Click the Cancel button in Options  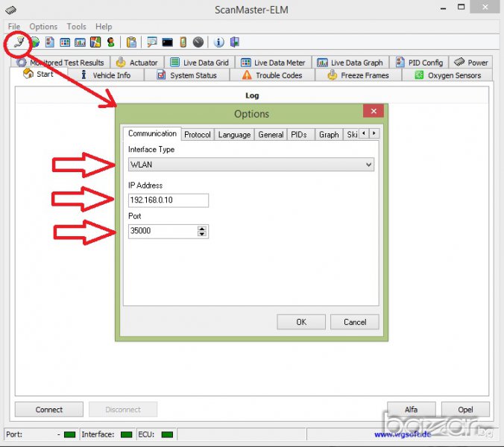pyautogui.click(x=355, y=322)
